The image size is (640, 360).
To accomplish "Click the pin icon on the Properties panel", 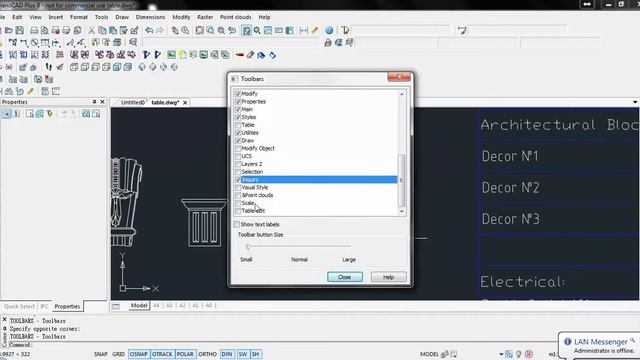I will (x=94, y=102).
